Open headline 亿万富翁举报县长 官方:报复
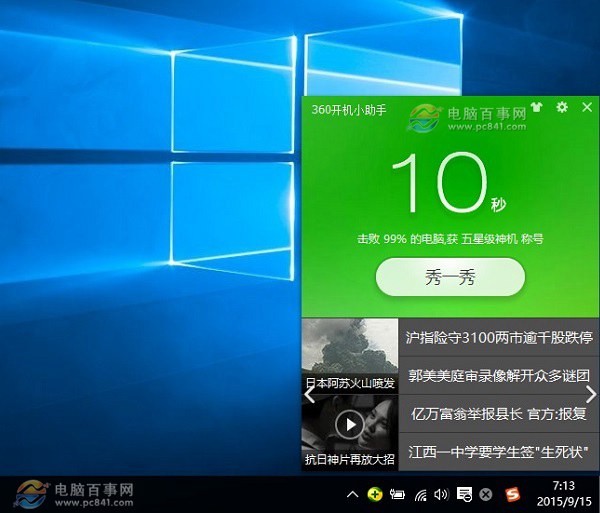 click(499, 412)
